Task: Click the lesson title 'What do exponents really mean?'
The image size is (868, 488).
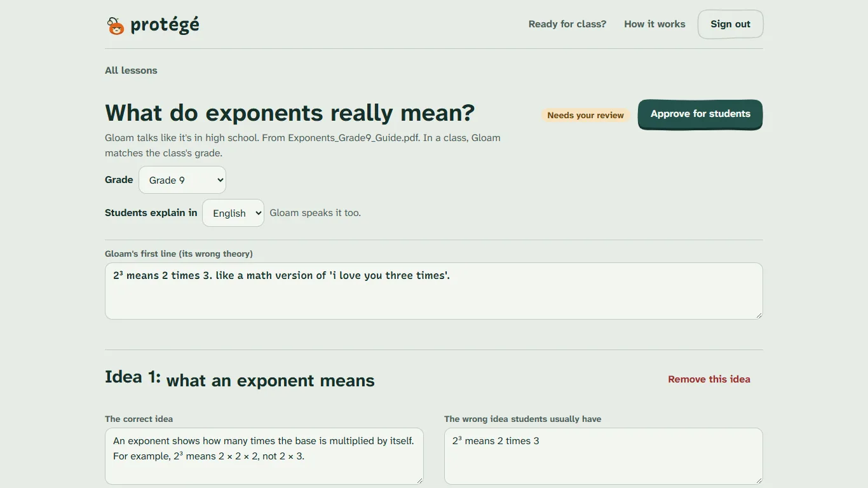Action: point(290,113)
